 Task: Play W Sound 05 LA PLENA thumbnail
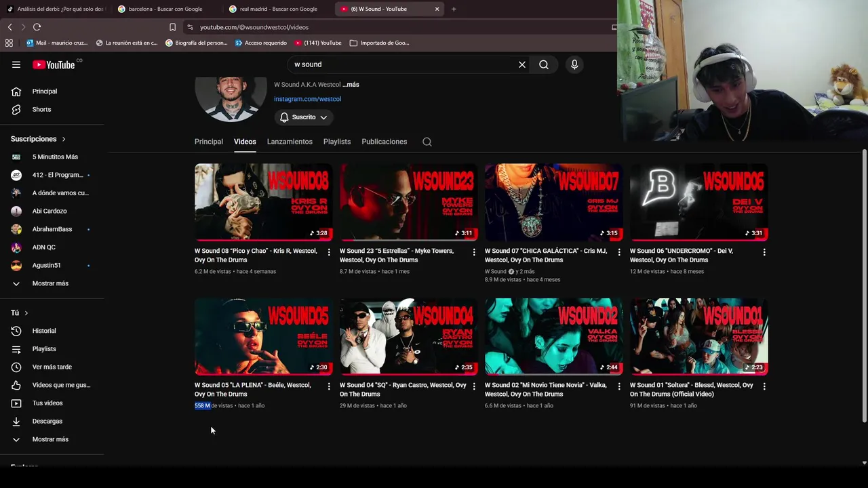(x=263, y=337)
